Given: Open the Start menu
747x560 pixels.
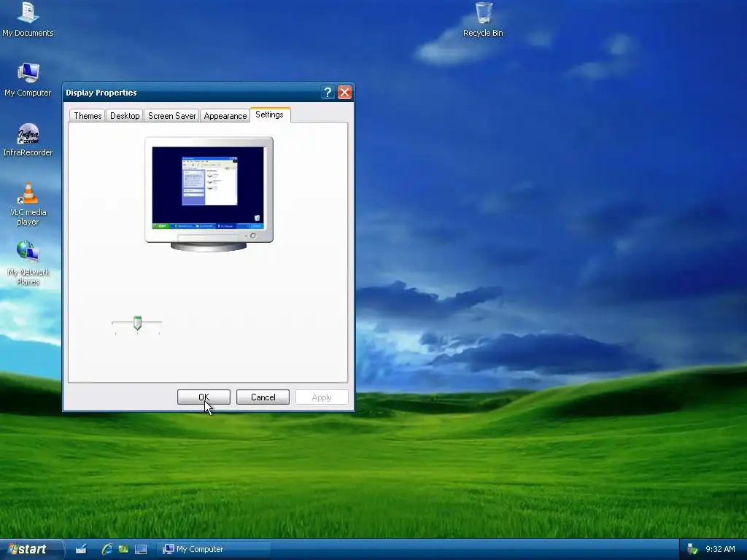Looking at the screenshot, I should tap(31, 549).
